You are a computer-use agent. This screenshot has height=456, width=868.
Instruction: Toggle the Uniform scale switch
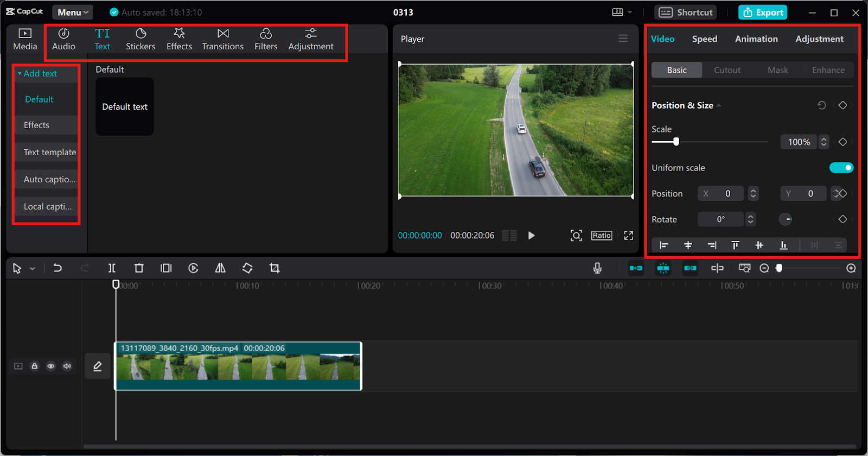(841, 168)
